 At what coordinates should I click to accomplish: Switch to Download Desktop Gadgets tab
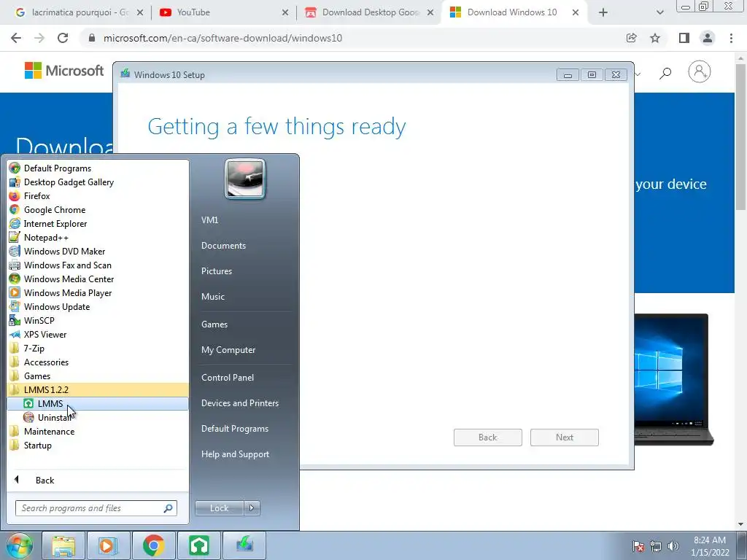[x=369, y=12]
